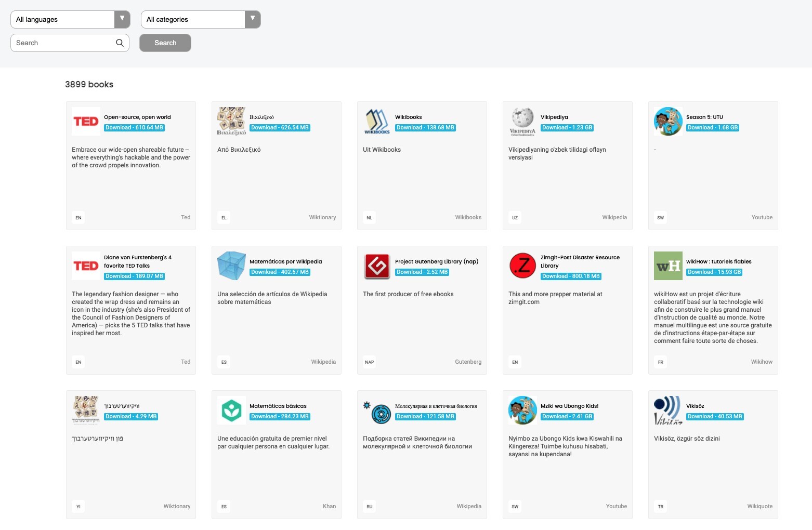Download Mziki wa Ubongo Kids 2.41 GB
812x530 pixels.
tap(567, 417)
